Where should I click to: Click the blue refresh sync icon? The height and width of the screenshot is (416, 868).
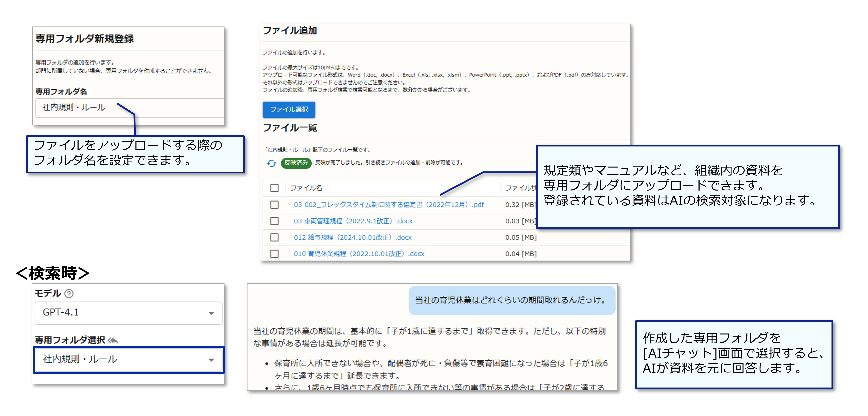click(x=272, y=163)
